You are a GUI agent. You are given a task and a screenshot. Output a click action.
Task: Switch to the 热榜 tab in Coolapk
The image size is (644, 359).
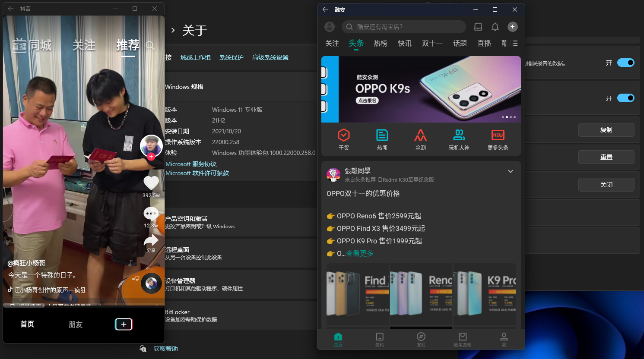click(x=380, y=43)
